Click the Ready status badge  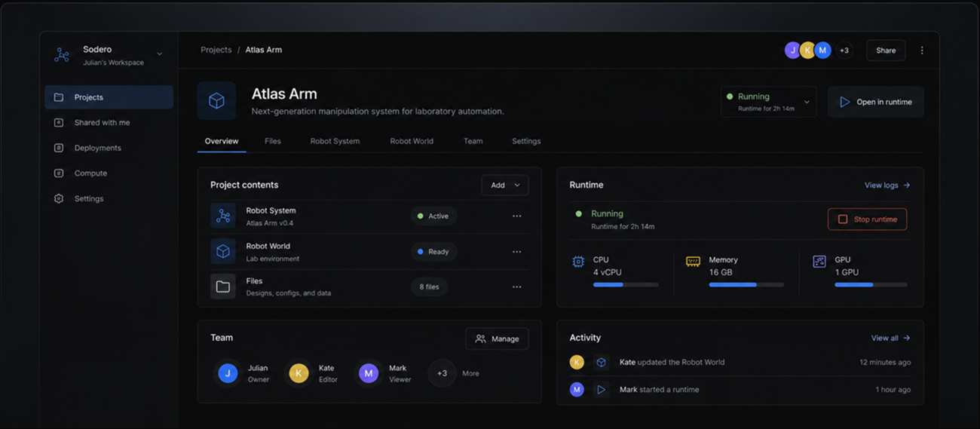[x=433, y=252]
